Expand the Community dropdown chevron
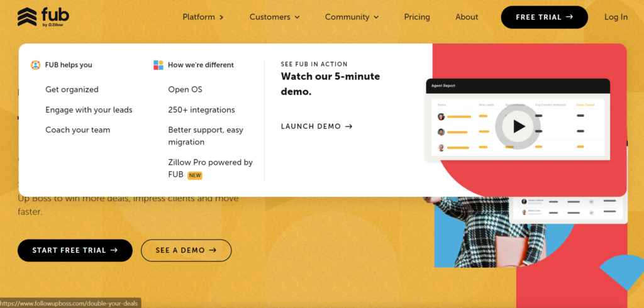644x308 pixels. click(376, 17)
